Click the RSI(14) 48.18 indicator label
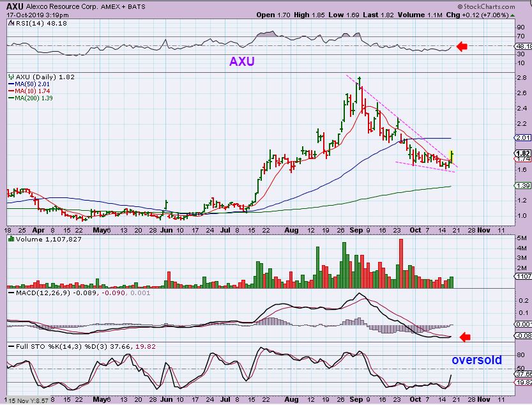Screen dimensions: 532x405 tap(42, 23)
